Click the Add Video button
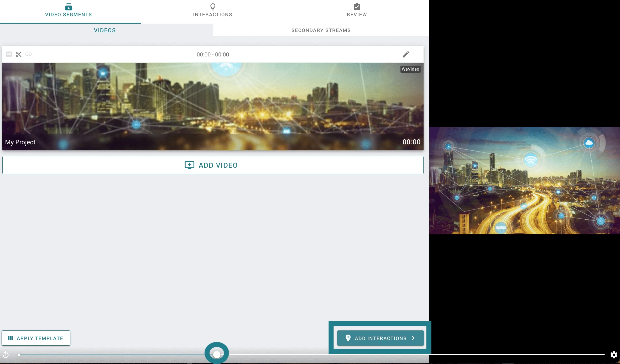 coord(213,165)
